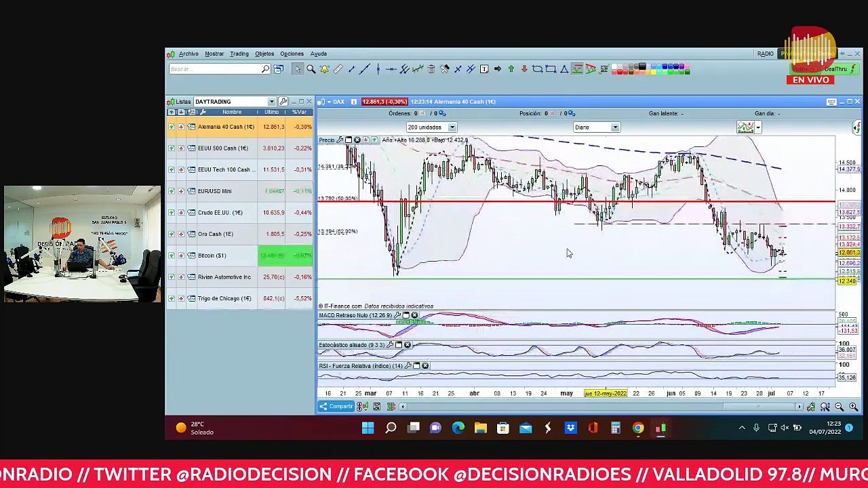The height and width of the screenshot is (488, 868).
Task: Pick the red down arrow drawing tool
Action: pyautogui.click(x=524, y=69)
